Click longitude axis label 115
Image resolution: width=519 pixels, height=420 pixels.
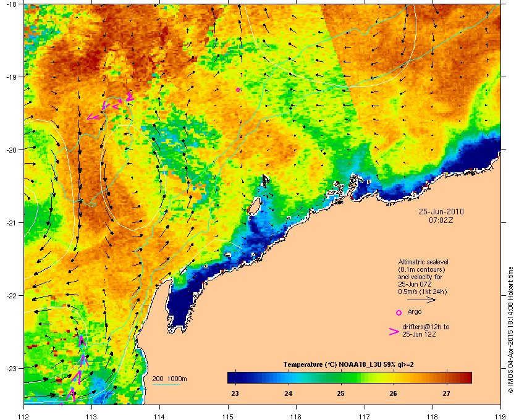pyautogui.click(x=228, y=416)
